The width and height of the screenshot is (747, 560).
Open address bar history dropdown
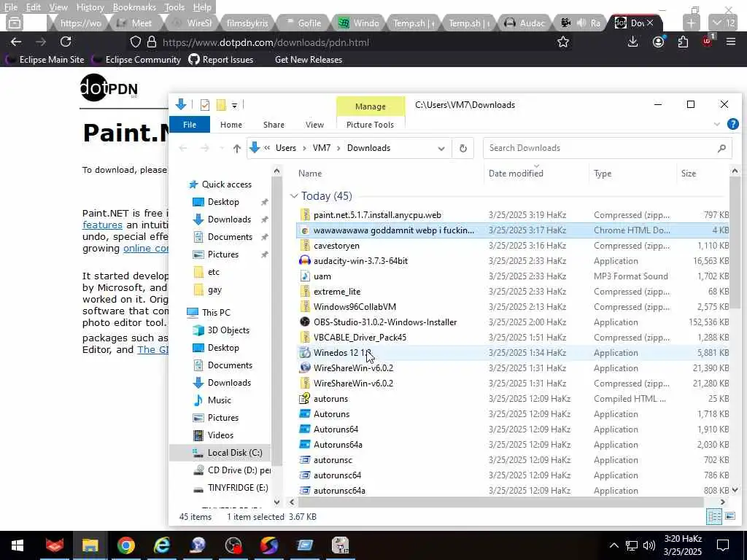pyautogui.click(x=441, y=149)
